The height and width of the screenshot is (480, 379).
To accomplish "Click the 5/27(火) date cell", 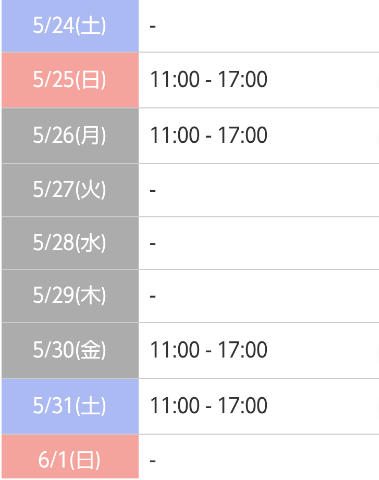I will click(x=70, y=190).
